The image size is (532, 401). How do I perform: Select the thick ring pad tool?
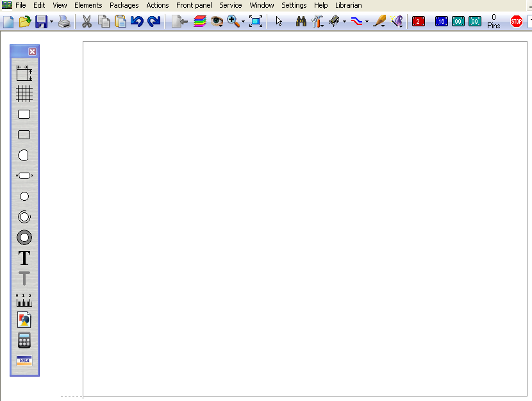coord(24,237)
